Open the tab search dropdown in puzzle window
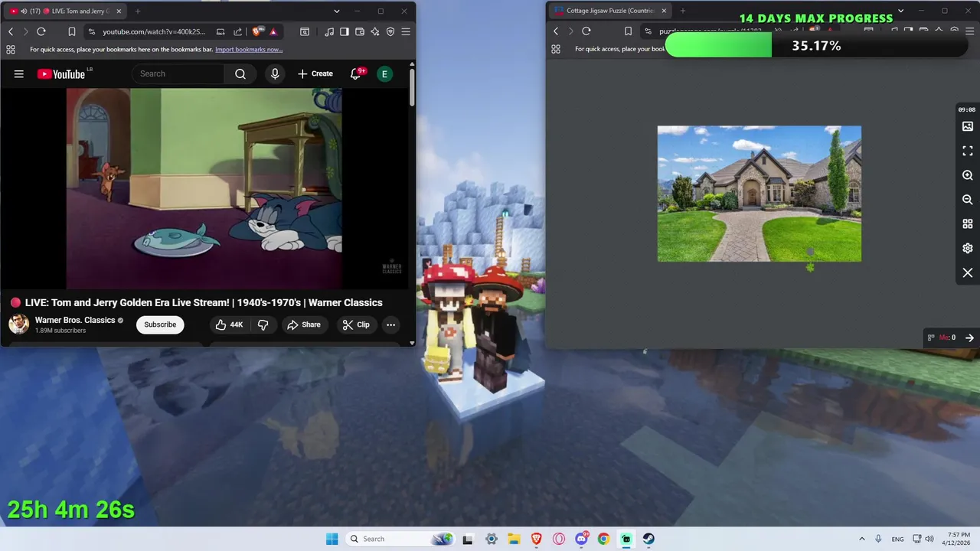Viewport: 980px width, 551px height. 900,11
